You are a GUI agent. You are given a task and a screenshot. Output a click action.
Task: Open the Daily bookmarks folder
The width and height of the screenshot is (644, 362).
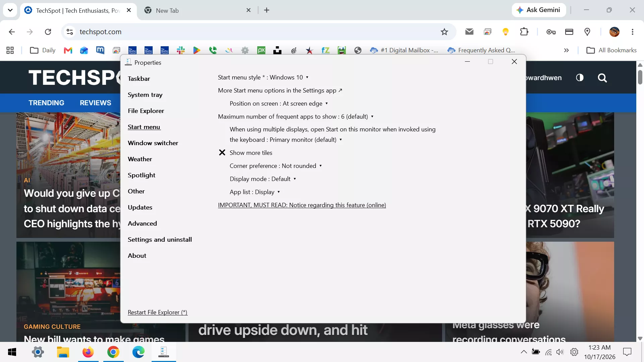[43, 50]
